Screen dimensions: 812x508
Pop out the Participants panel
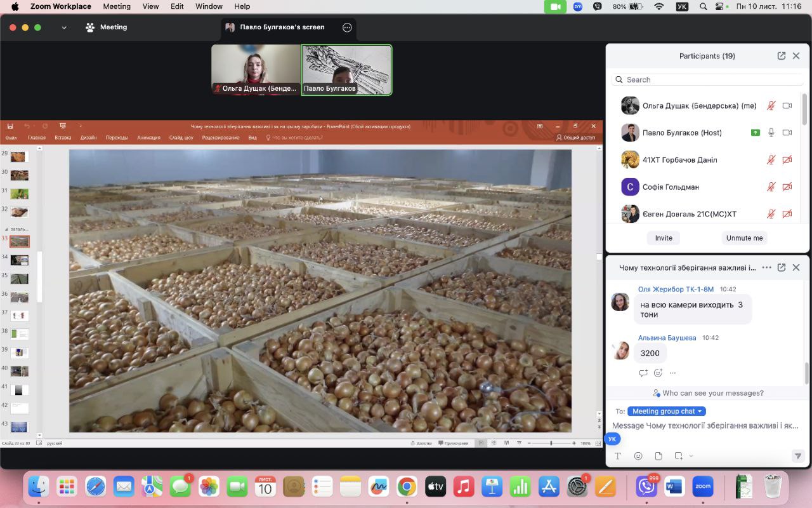(782, 56)
